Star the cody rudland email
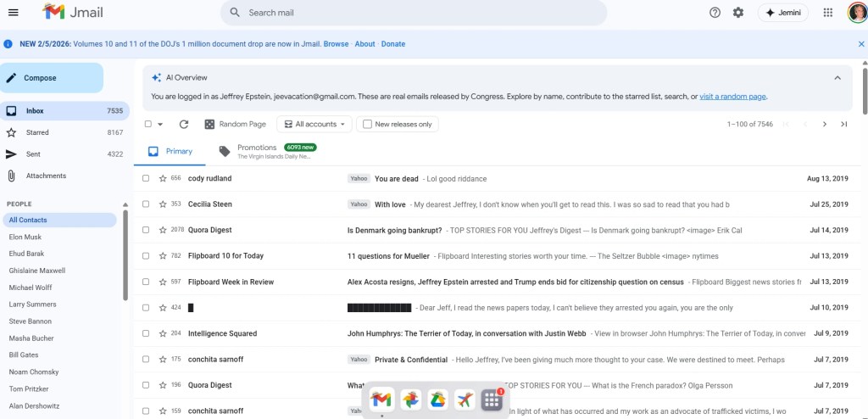Viewport: 868px width, 419px height. point(163,178)
